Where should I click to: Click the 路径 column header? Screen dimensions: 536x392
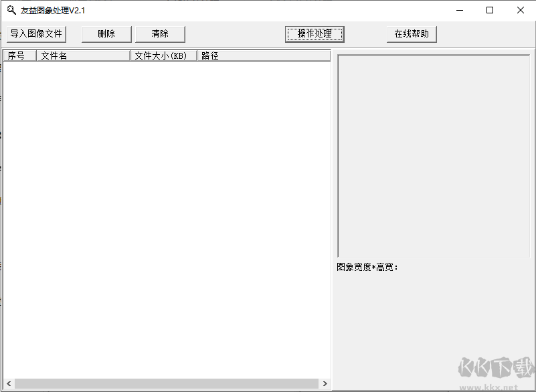click(x=264, y=56)
